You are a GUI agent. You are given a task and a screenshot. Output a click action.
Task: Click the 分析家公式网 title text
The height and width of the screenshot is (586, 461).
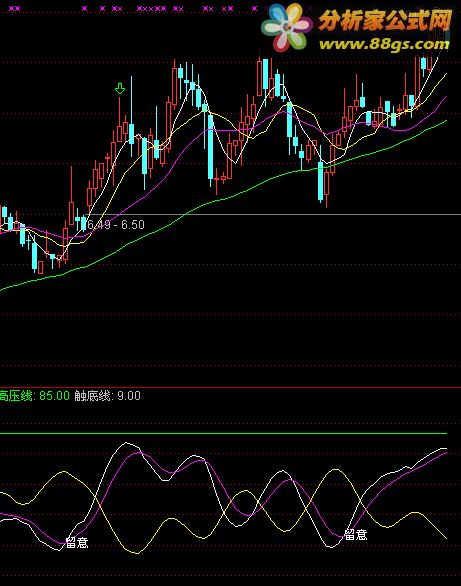386,20
